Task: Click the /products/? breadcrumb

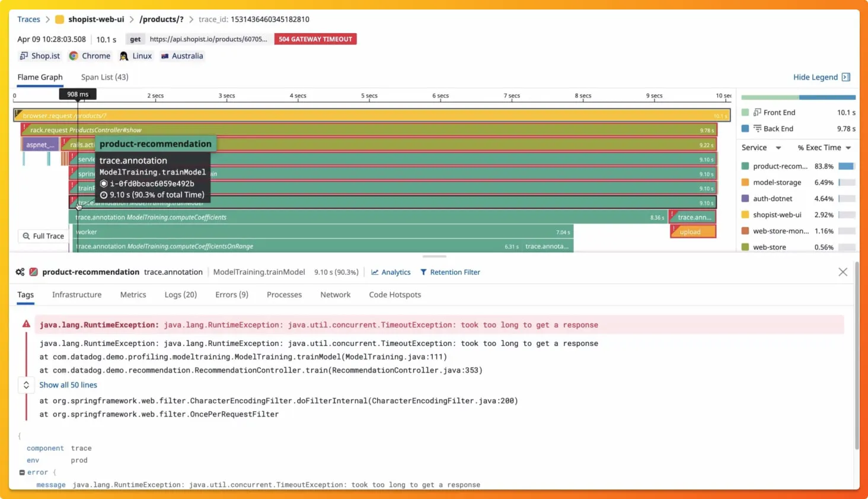Action: tap(161, 20)
